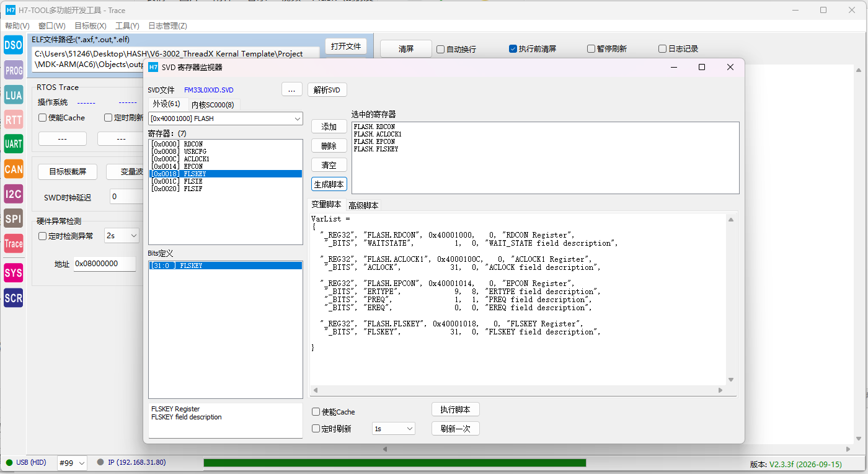
Task: Switch to the 高级脚本 tab
Action: point(363,205)
